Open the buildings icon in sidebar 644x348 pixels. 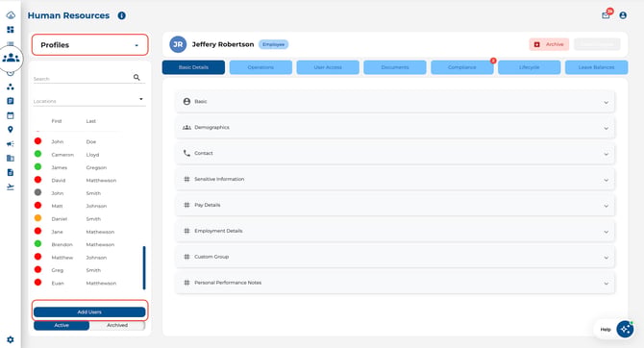(x=11, y=159)
